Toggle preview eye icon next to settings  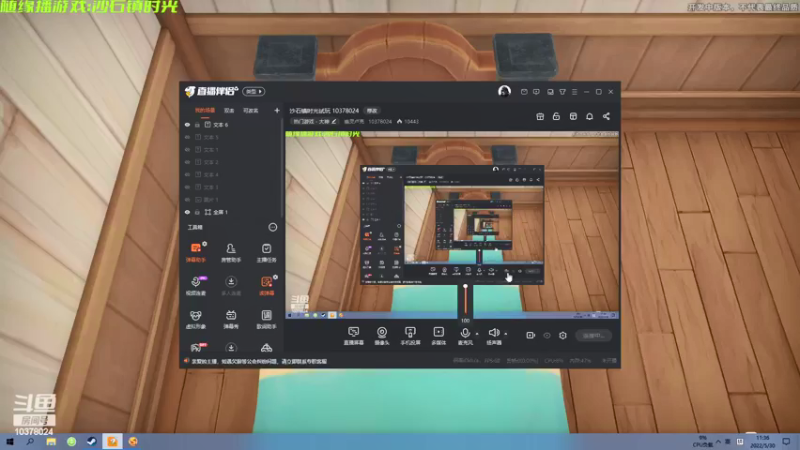tap(547, 335)
